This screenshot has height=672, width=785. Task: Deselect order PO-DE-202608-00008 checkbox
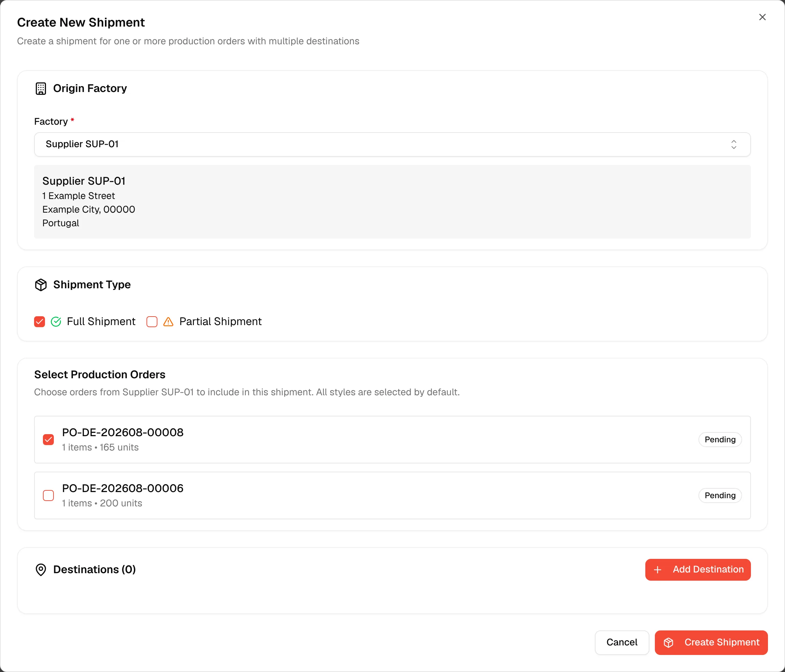[x=48, y=440]
